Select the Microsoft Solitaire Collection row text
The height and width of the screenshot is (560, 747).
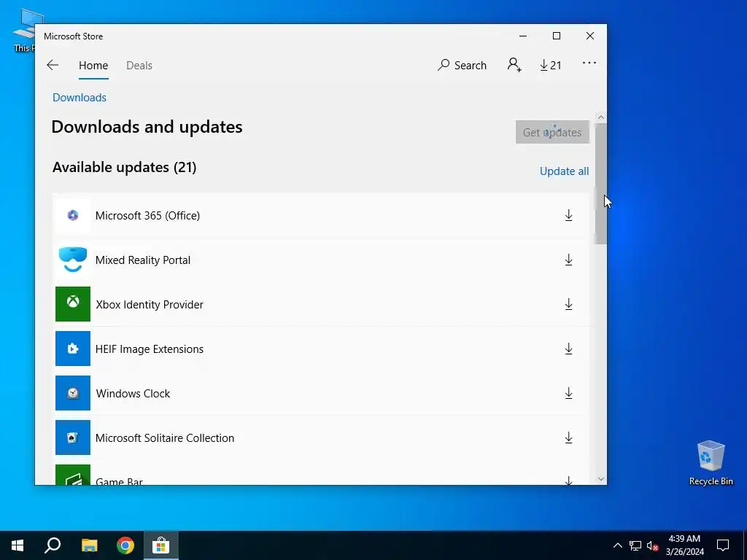click(x=165, y=438)
